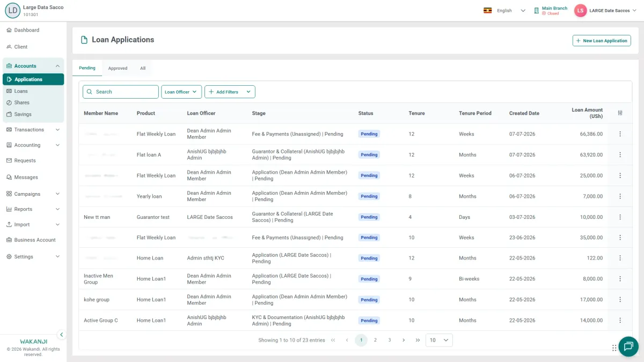This screenshot has height=362, width=644.
Task: Open row actions menu for 63,920.00 loan
Action: pos(620,154)
